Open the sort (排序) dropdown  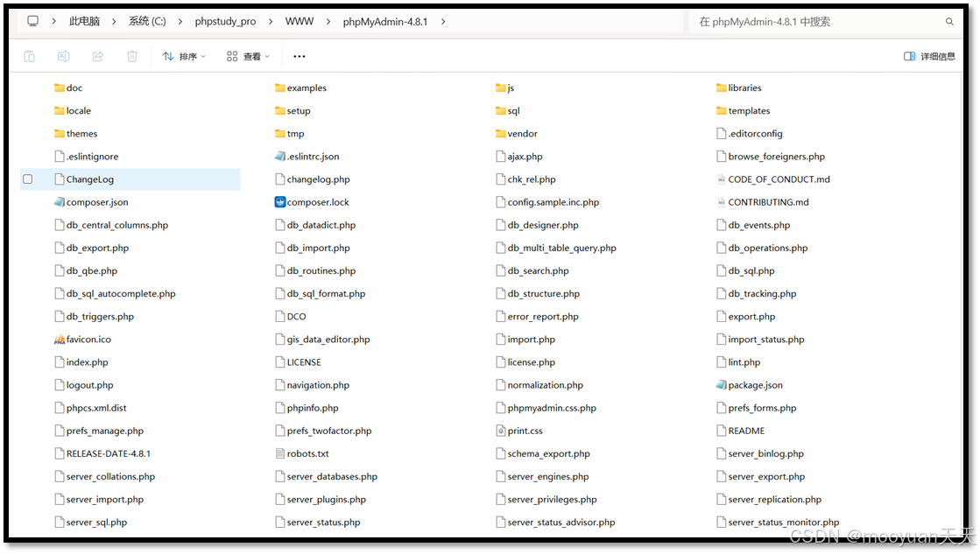pos(184,56)
